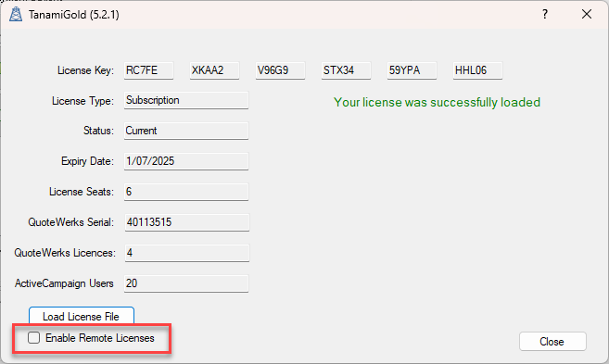The image size is (609, 364).
Task: Click the 'License Key:' label
Action: click(x=85, y=70)
